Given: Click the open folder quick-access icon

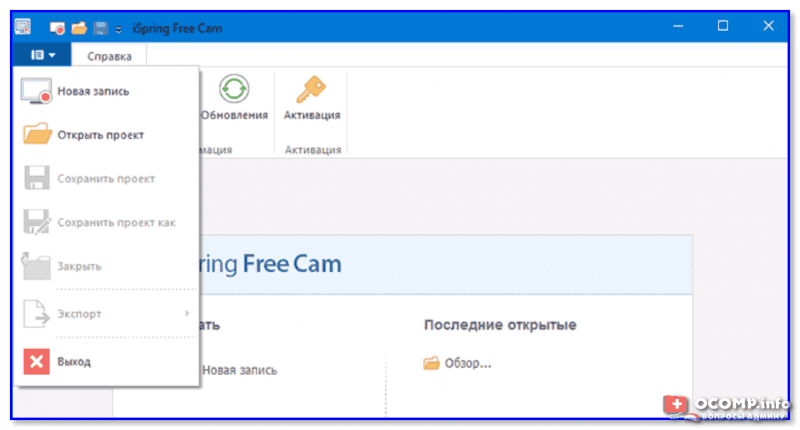Looking at the screenshot, I should tap(79, 28).
